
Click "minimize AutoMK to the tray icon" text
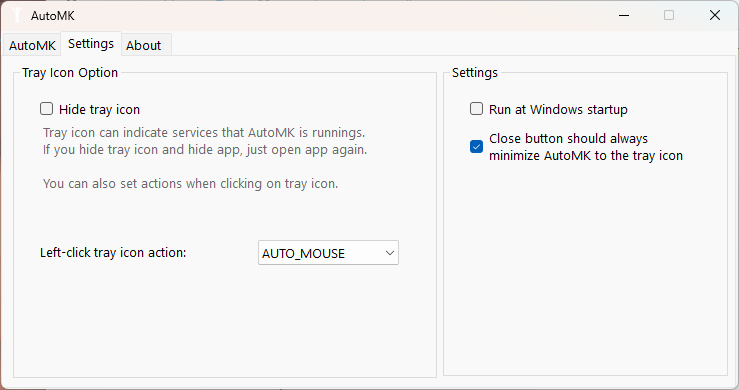point(586,156)
